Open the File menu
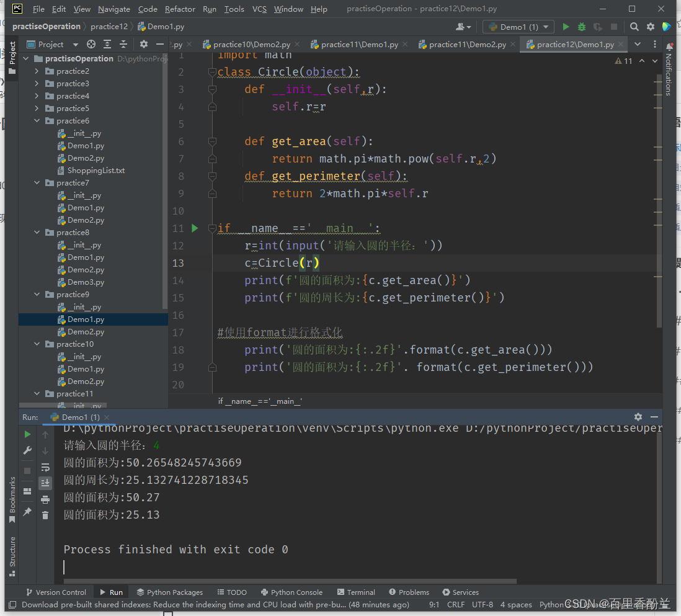Image resolution: width=681 pixels, height=616 pixels. coord(38,9)
